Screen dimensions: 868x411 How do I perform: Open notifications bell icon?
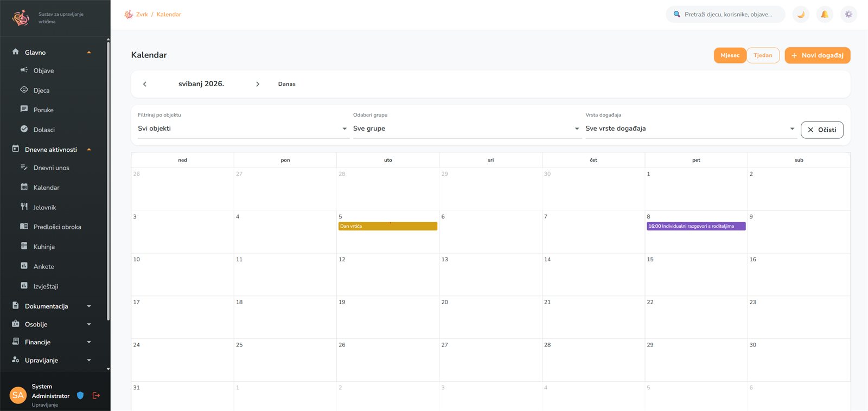[x=825, y=15]
